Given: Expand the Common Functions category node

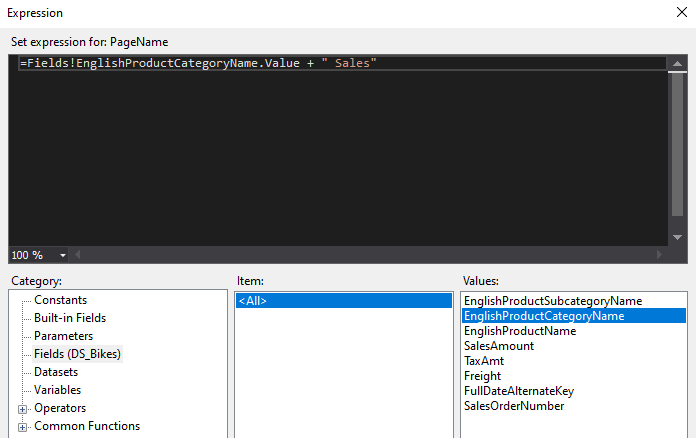Looking at the screenshot, I should (x=23, y=426).
